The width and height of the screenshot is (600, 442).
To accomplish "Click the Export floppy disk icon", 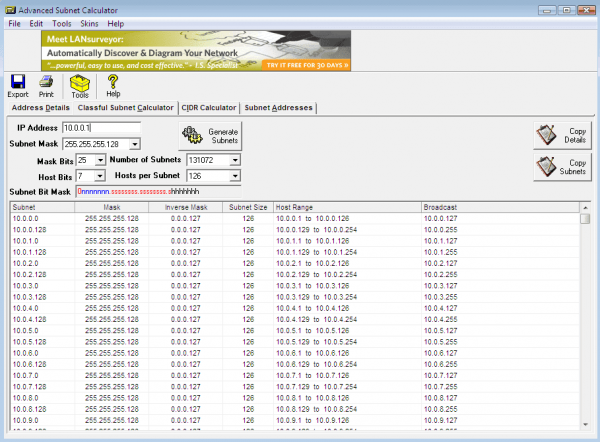I will 17,83.
